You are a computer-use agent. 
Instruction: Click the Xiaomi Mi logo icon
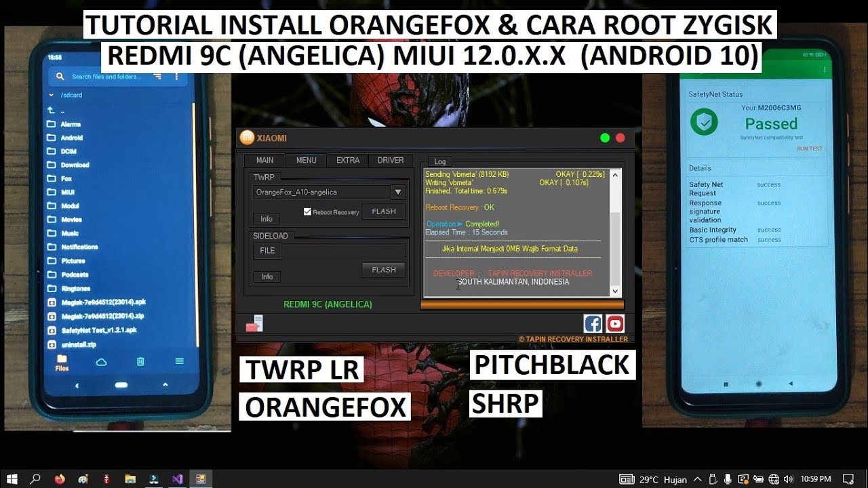pos(248,138)
